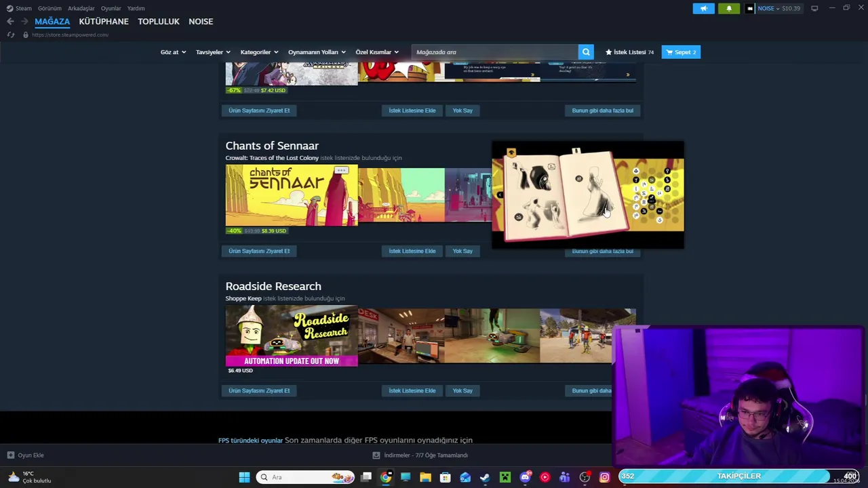Click Ürün Sayfasını Ziyaret Et for Chants of Sennaar
This screenshot has height=488, width=868.
[259, 251]
